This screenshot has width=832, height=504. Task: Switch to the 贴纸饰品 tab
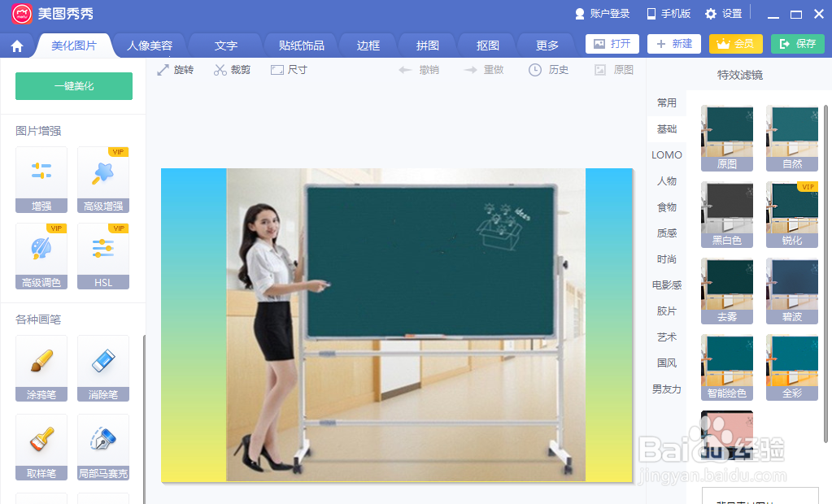click(300, 45)
